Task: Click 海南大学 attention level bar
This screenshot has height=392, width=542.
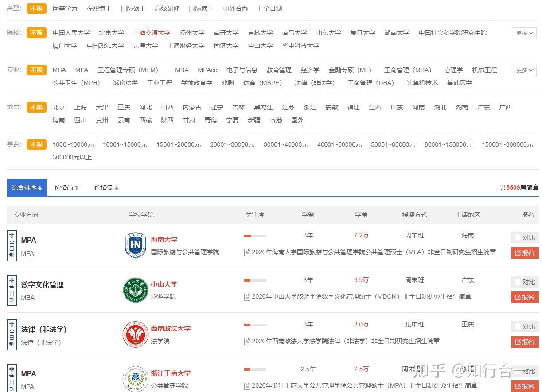Action: point(255,236)
